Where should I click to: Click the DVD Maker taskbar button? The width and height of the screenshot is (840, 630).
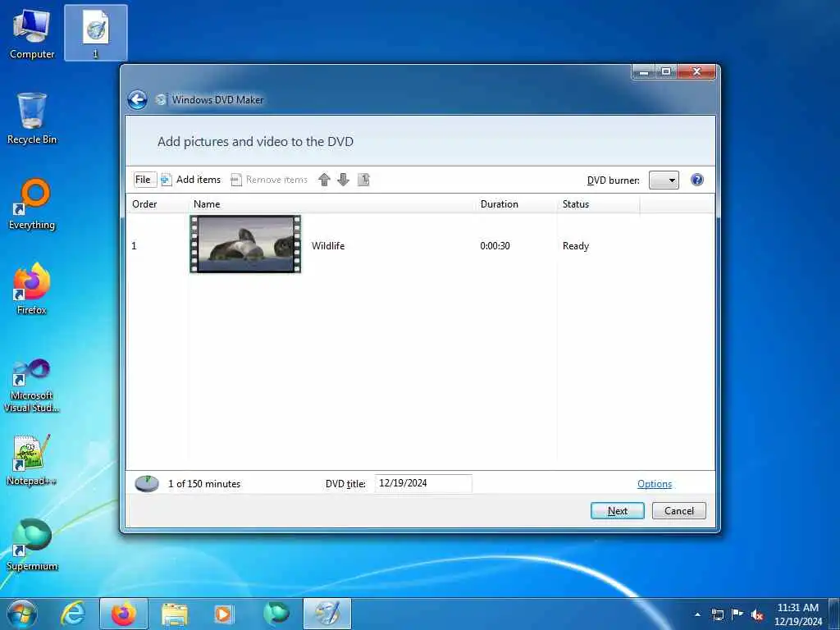(x=327, y=614)
